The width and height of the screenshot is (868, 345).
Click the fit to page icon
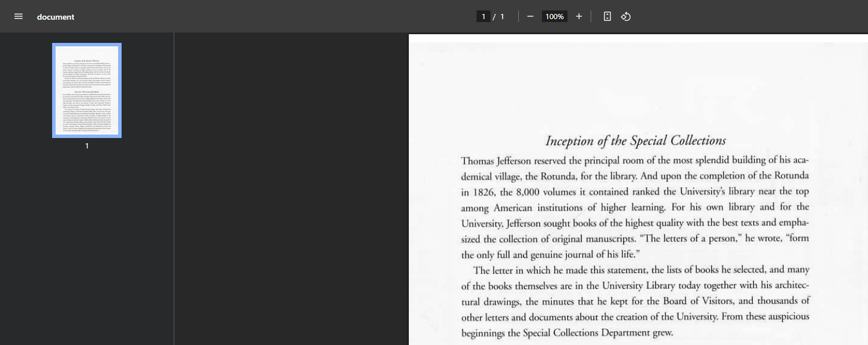pyautogui.click(x=607, y=16)
